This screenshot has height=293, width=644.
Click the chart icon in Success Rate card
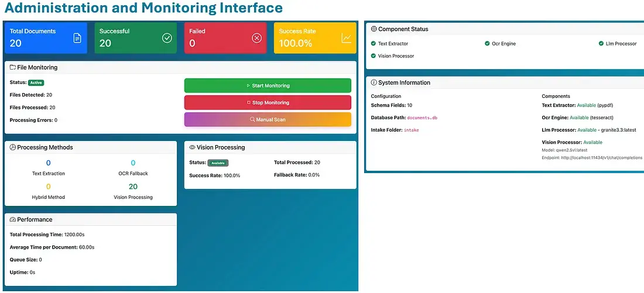pyautogui.click(x=347, y=38)
